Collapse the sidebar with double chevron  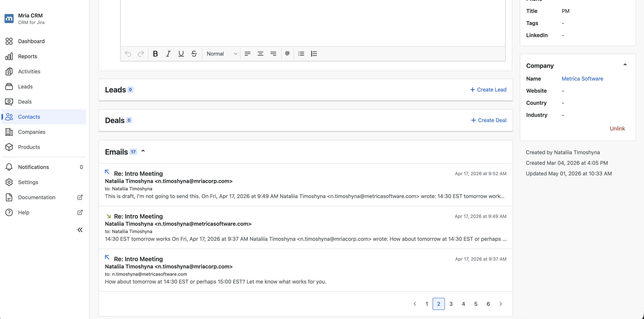coord(80,230)
